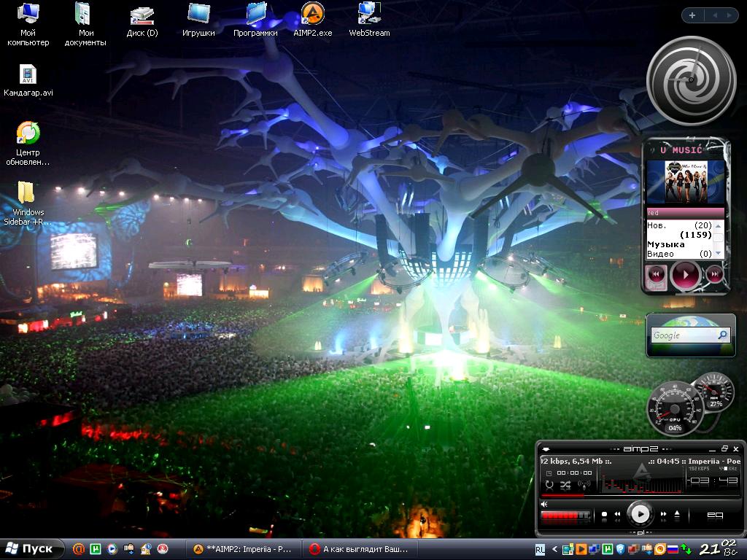
Task: Open the Пуск start menu
Action: tap(31, 549)
